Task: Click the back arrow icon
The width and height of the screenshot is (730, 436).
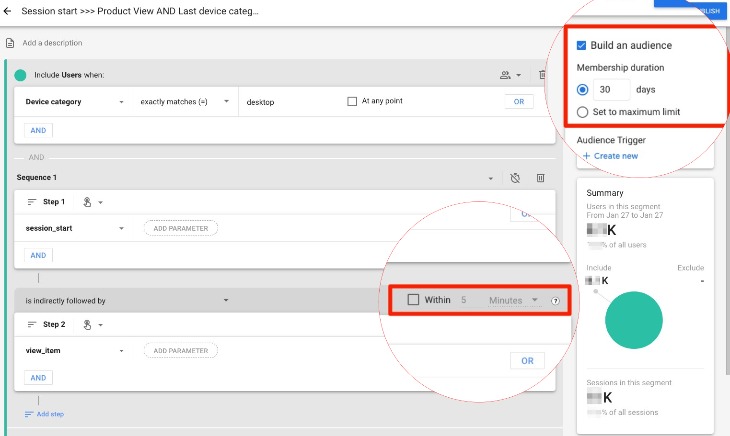Action: (x=7, y=11)
